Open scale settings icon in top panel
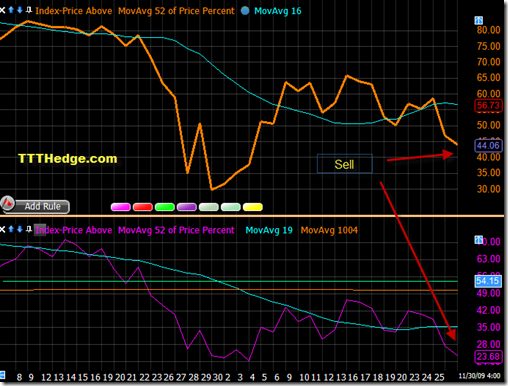 (479, 21)
